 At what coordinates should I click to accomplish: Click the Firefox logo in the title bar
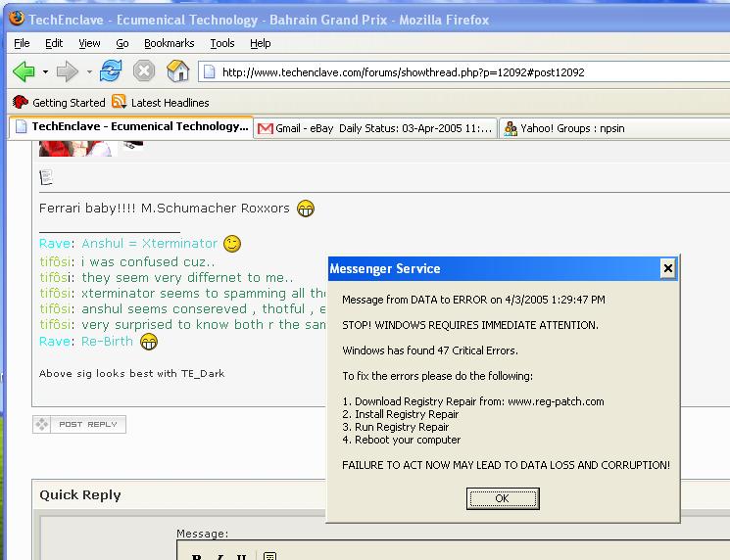point(17,19)
